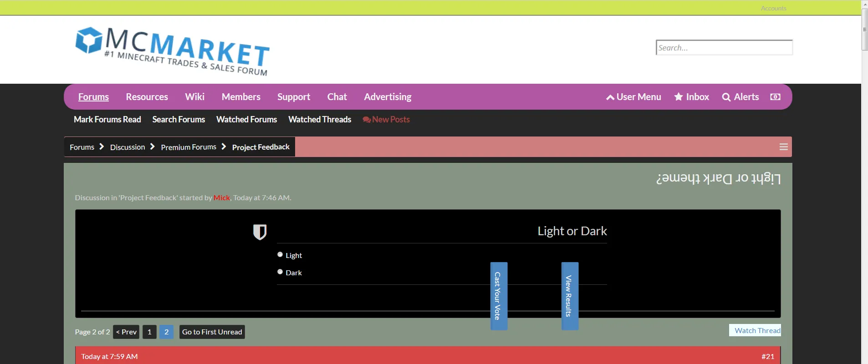The image size is (868, 364).
Task: Click the page's vertical scrollbar thumb
Action: click(x=864, y=30)
